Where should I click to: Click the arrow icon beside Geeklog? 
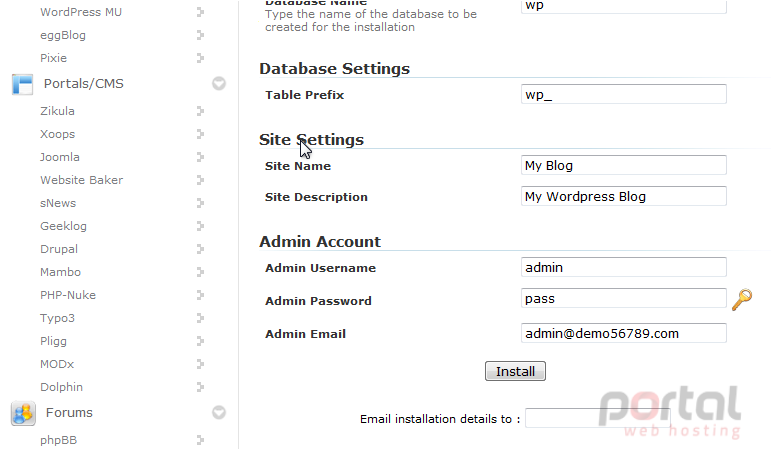coord(200,226)
